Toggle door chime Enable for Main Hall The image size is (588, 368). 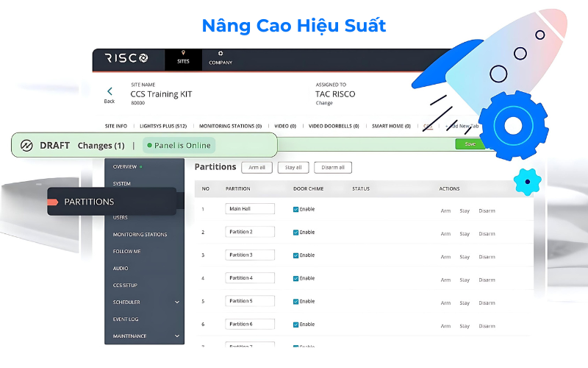pyautogui.click(x=295, y=210)
